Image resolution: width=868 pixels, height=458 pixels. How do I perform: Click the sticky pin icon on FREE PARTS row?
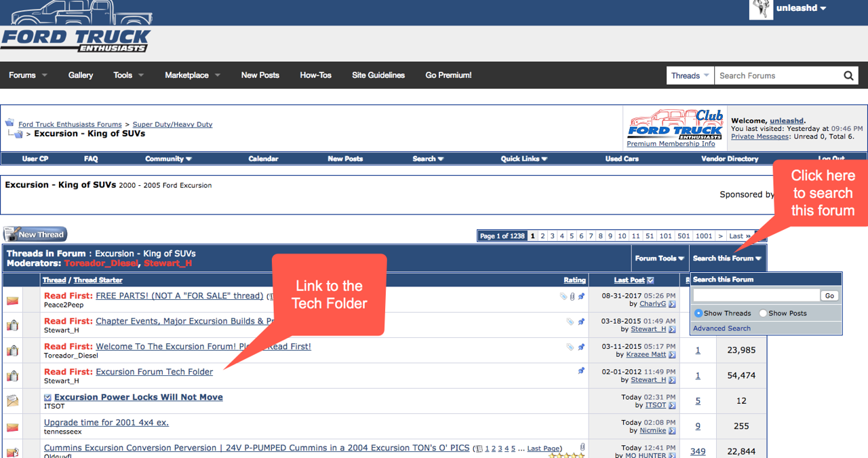click(x=581, y=297)
